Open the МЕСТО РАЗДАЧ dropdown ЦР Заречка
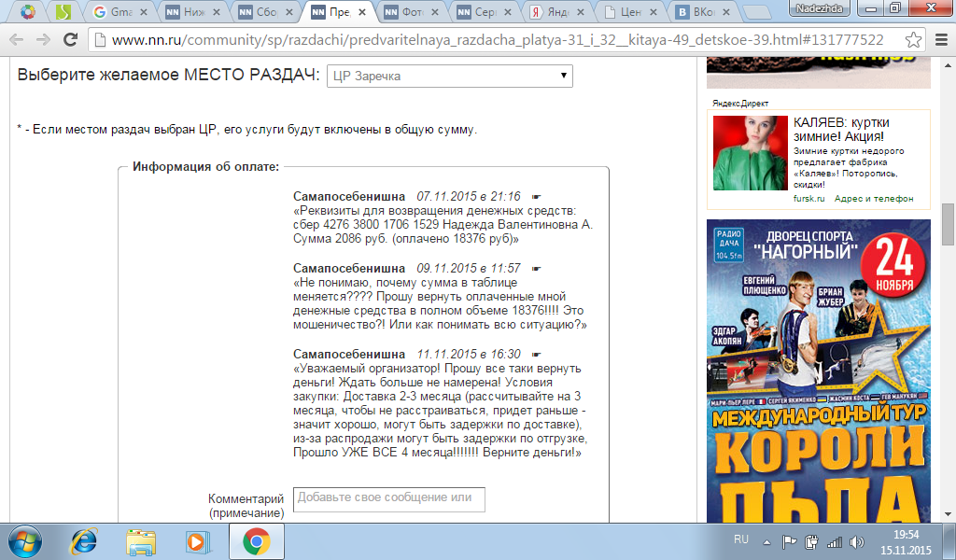Screen dimensions: 956x560 pos(449,77)
